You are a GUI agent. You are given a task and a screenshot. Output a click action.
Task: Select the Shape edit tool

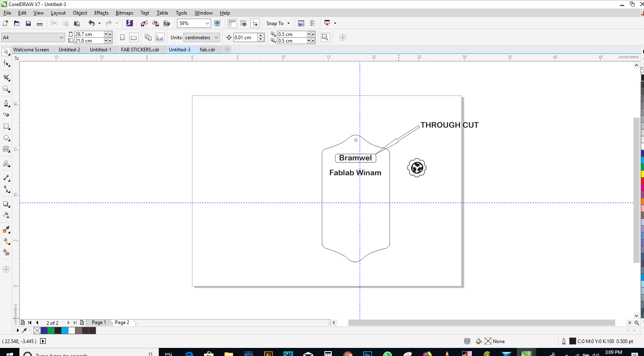(6, 64)
